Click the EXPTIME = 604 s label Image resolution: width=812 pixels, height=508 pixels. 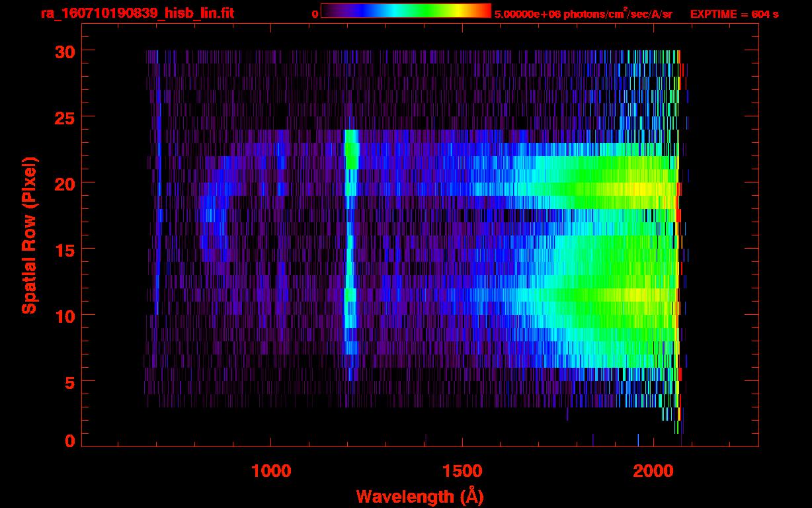734,14
